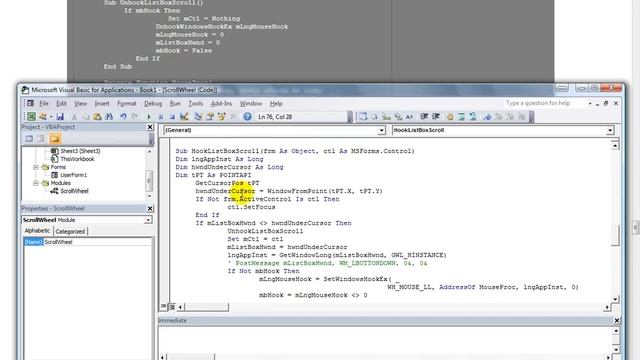This screenshot has height=360, width=640.
Task: Save the workbook with the floppy disk icon
Action: coord(60,117)
